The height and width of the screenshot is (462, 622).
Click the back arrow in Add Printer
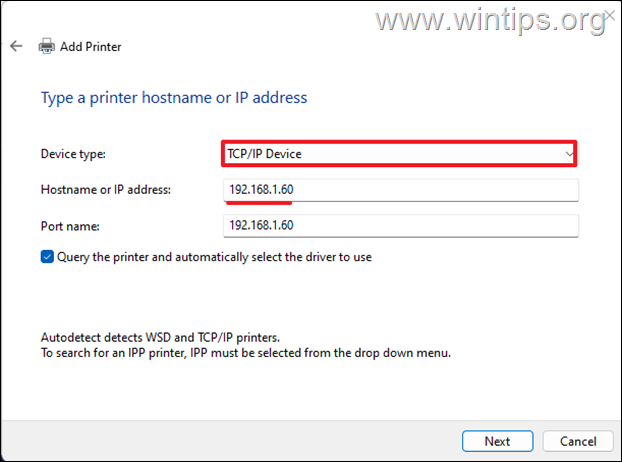click(x=16, y=46)
